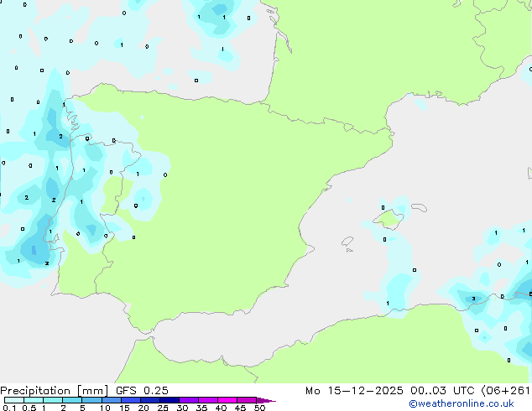This screenshot has height=411, width=532.
Task: Click the legend swatch between 0.5 and 1
Action: [x=34, y=400]
